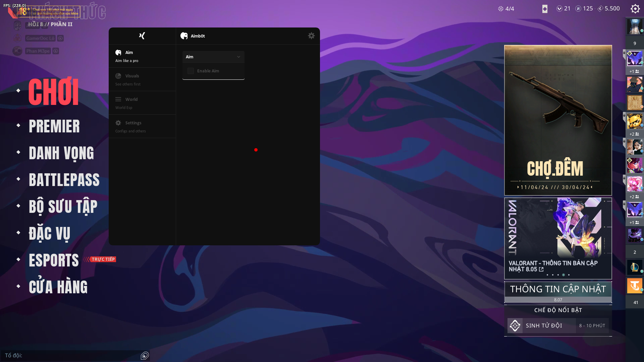This screenshot has height=362, width=644.
Task: Click the THÔNG TIN CẬP NHẬT 8.07 button
Action: point(558,292)
